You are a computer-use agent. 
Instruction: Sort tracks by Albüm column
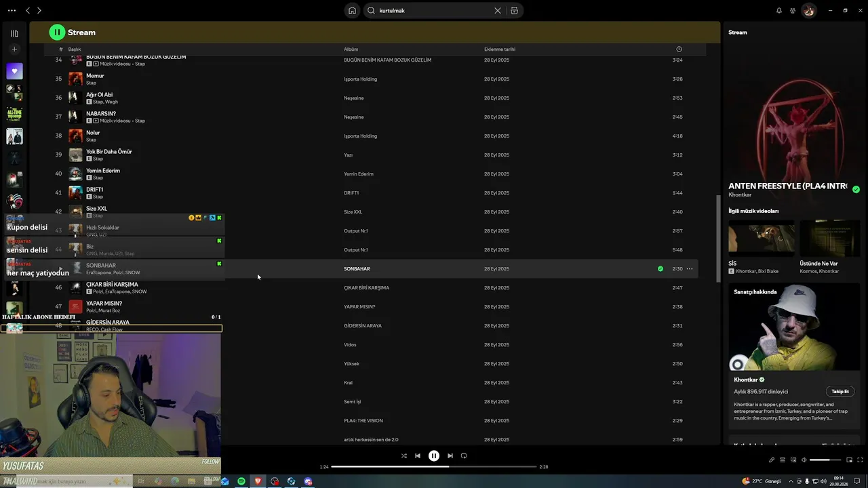coord(351,49)
